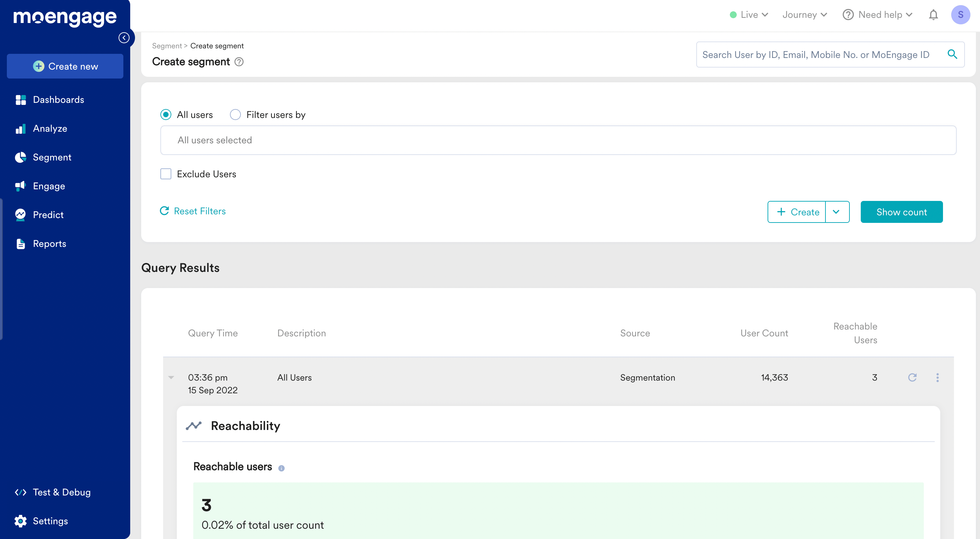This screenshot has height=539, width=980.
Task: Open the Analyze bar chart icon
Action: [x=21, y=129]
